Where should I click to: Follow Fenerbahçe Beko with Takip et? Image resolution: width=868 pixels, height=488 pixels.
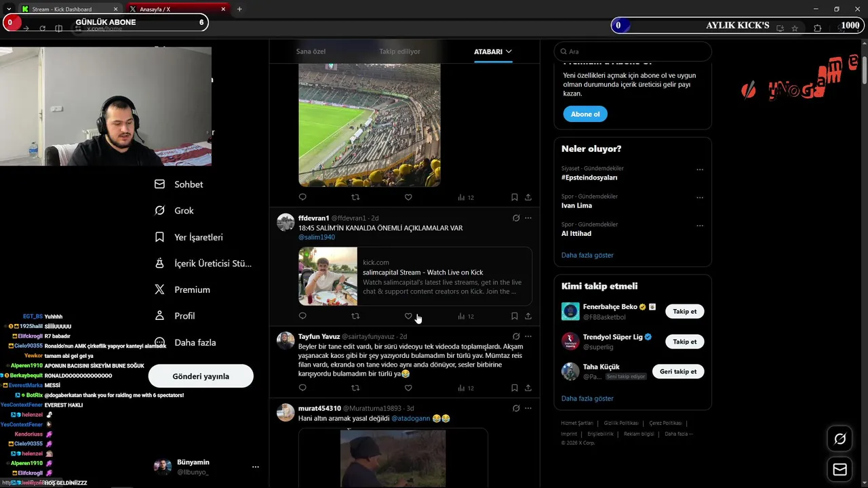click(685, 312)
